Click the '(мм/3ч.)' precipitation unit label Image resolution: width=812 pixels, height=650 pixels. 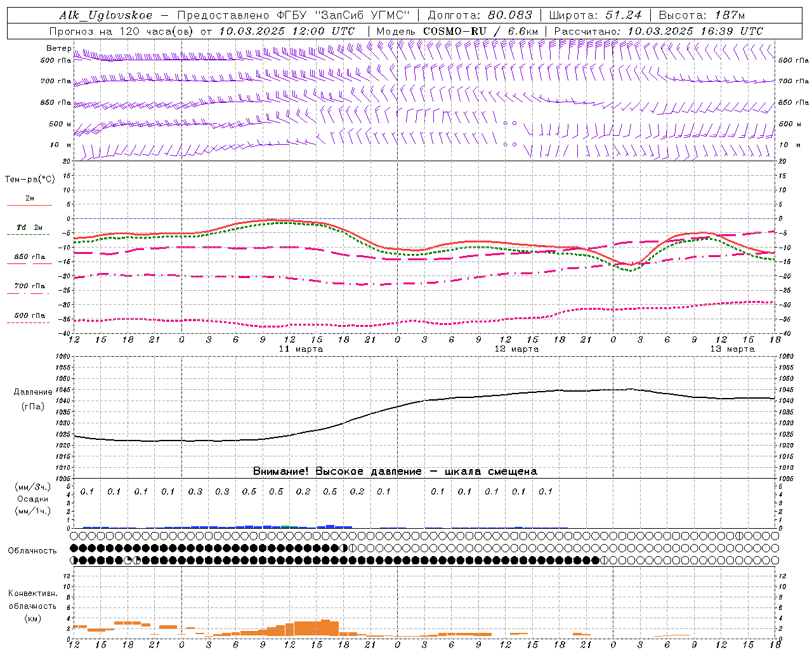click(x=33, y=487)
